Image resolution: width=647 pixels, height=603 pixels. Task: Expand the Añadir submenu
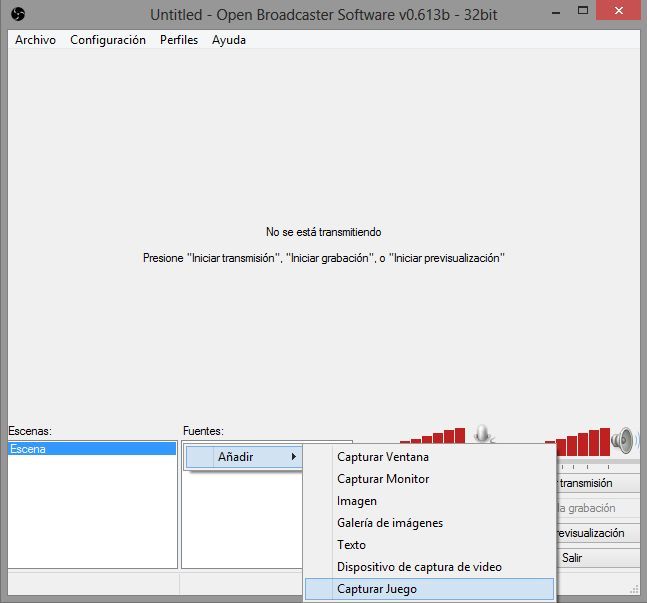tap(244, 457)
